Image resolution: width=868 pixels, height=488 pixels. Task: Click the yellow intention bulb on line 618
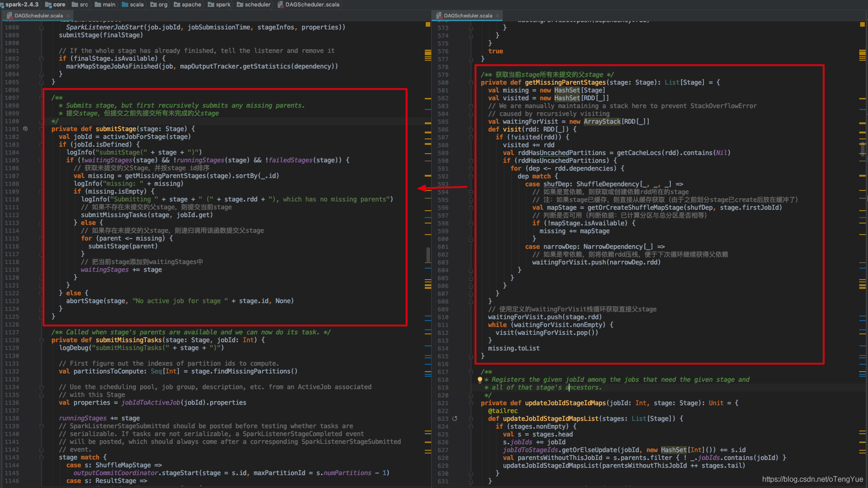point(480,380)
